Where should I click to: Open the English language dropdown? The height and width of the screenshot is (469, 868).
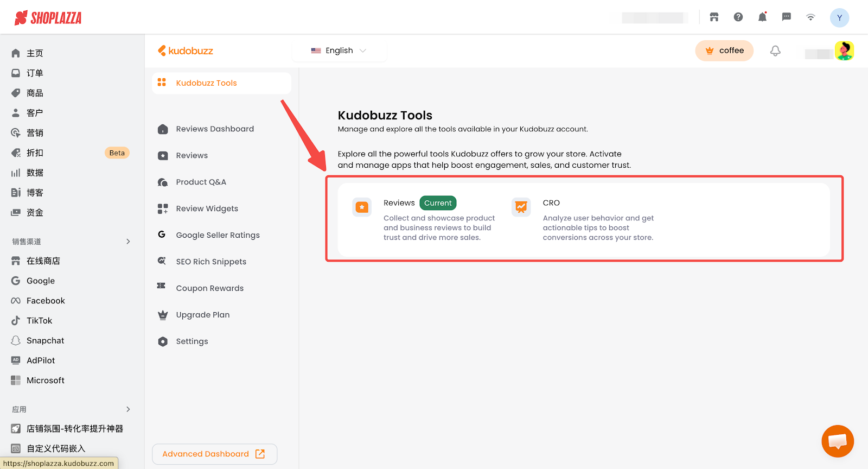click(x=339, y=50)
